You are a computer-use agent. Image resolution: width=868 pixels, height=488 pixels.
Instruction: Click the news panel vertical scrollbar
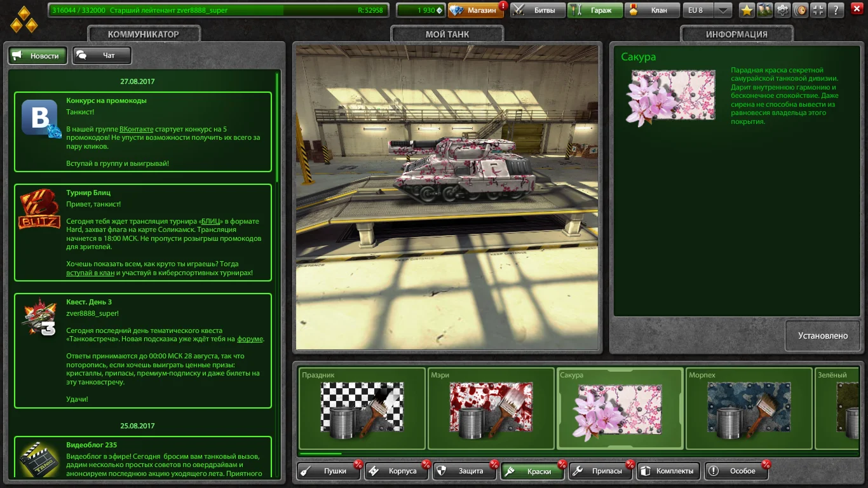(x=277, y=127)
